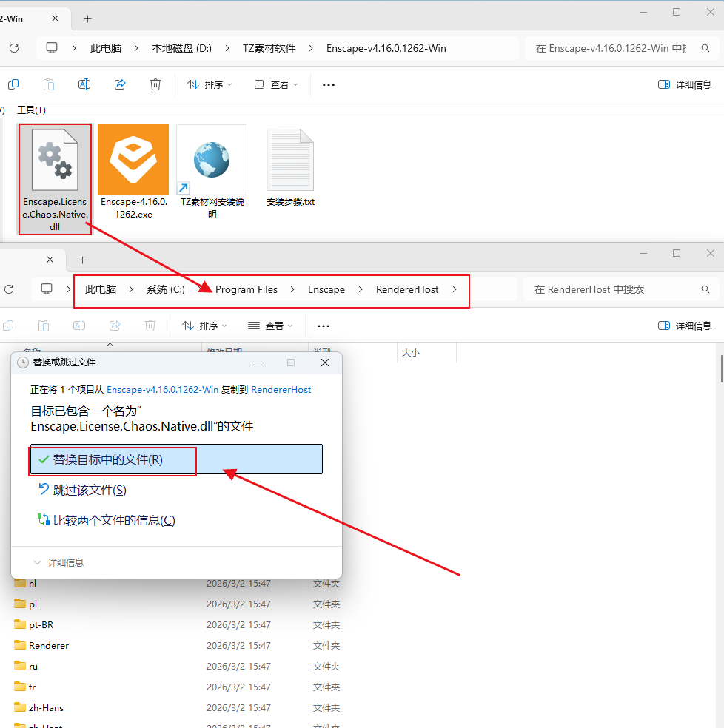Click share icon in top window toolbar
Viewport: 724px width, 728px height.
[120, 84]
